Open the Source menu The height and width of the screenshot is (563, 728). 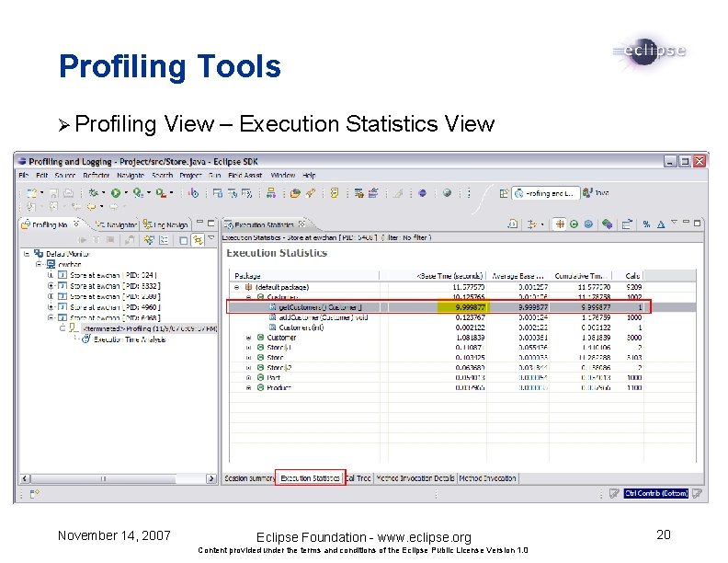(x=65, y=175)
